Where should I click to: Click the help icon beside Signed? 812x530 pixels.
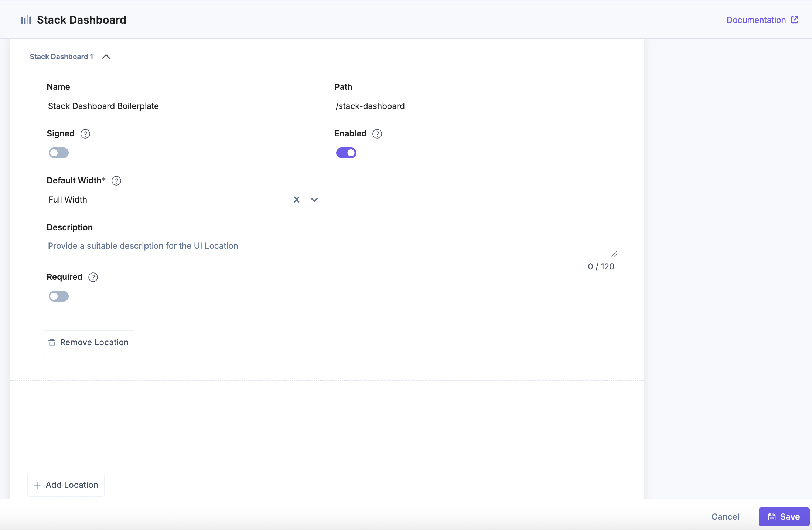pyautogui.click(x=85, y=134)
